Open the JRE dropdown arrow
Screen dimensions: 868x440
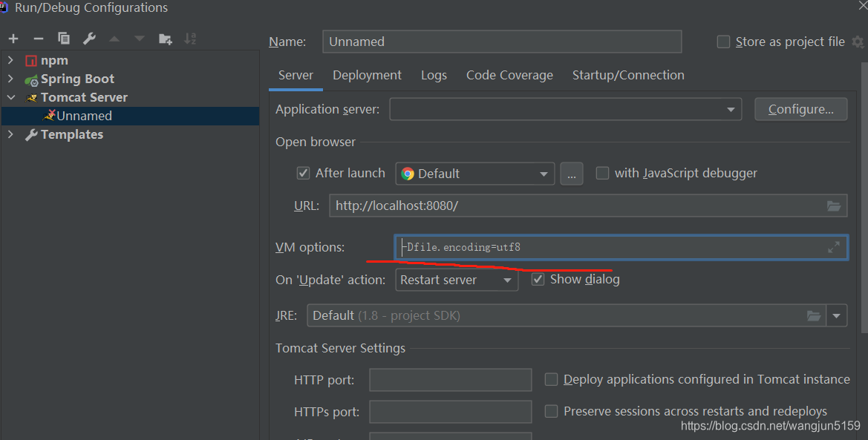[837, 315]
